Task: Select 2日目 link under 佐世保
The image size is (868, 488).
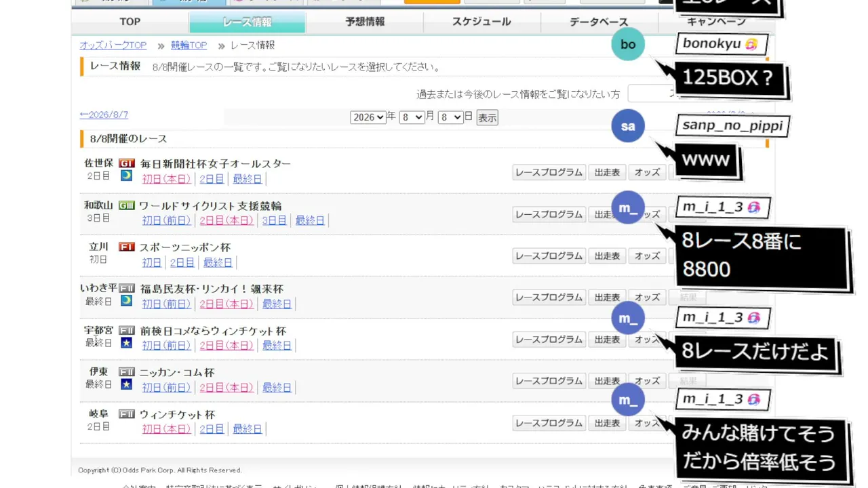Action: tap(212, 179)
